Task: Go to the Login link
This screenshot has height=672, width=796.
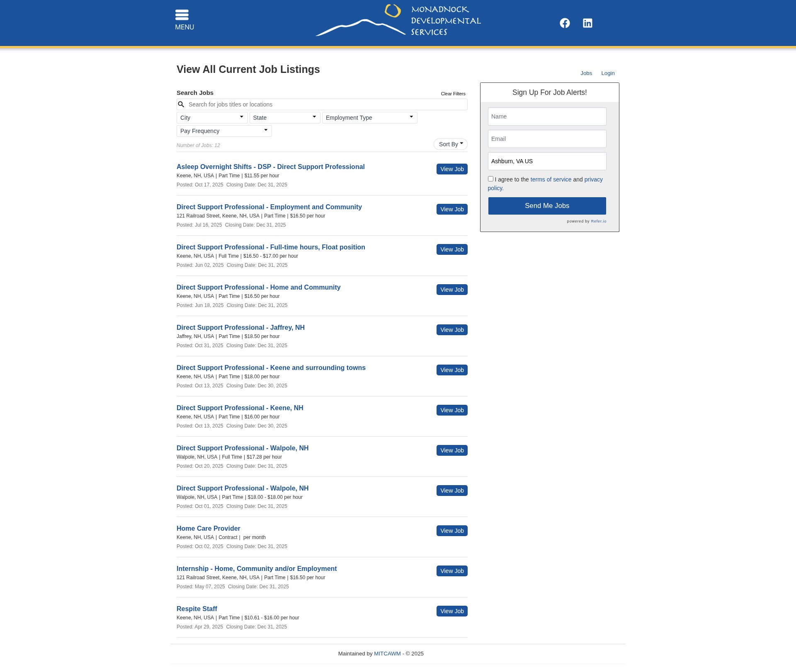Action: tap(608, 73)
